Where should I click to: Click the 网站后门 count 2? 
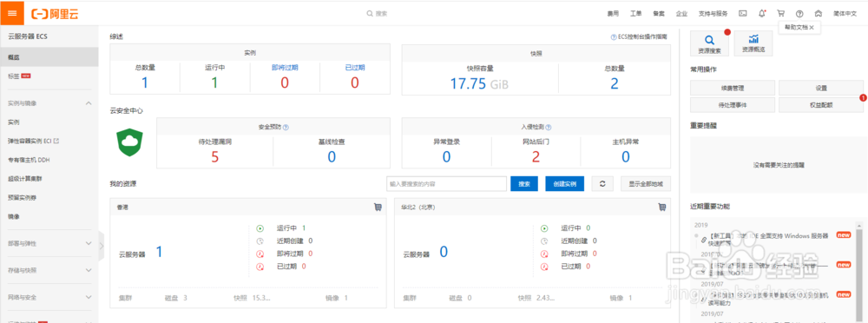[536, 157]
